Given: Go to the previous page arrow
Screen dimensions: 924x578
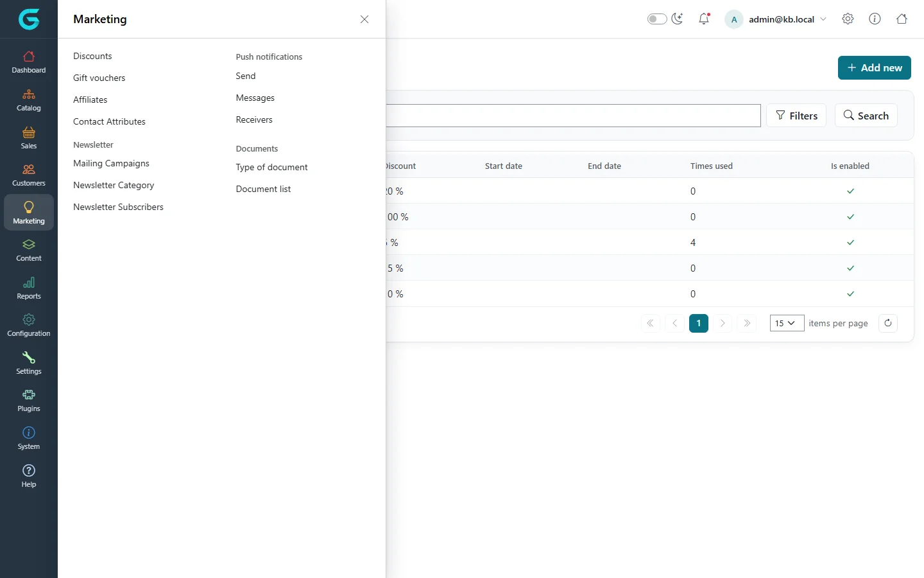Looking at the screenshot, I should pyautogui.click(x=674, y=323).
